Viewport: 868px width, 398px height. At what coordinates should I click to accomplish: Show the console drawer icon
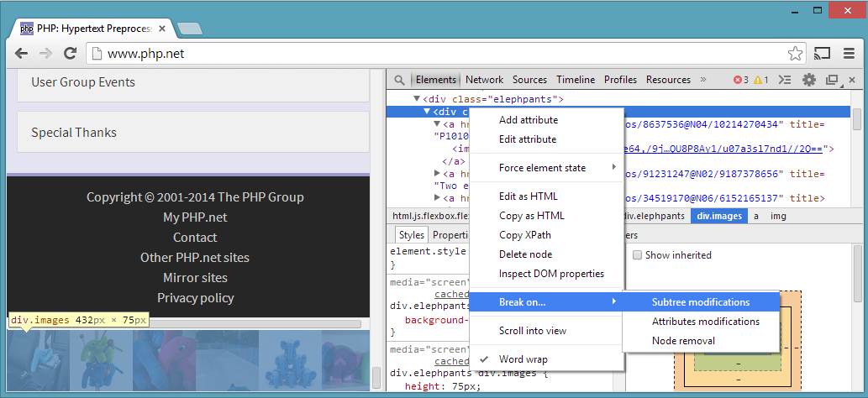point(785,80)
